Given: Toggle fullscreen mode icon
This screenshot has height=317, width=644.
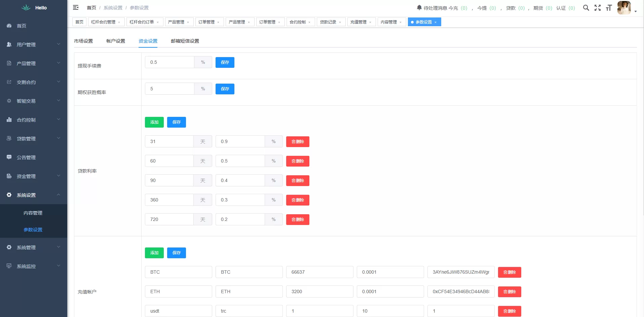Looking at the screenshot, I should 598,8.
